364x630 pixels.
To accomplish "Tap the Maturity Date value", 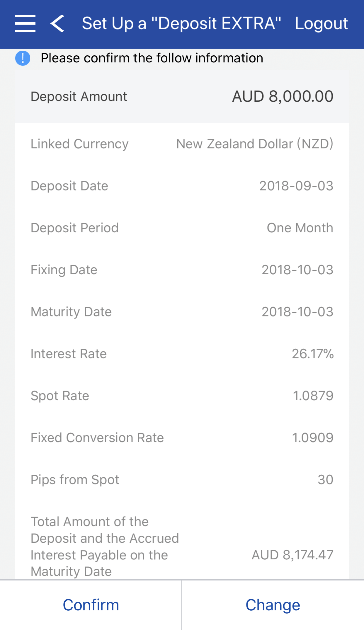I will point(297,312).
